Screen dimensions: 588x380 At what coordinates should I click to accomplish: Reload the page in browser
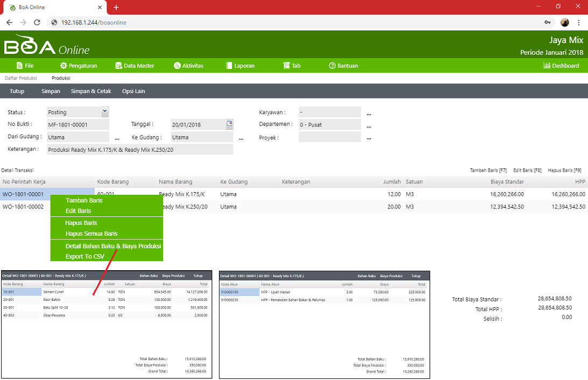tap(37, 23)
